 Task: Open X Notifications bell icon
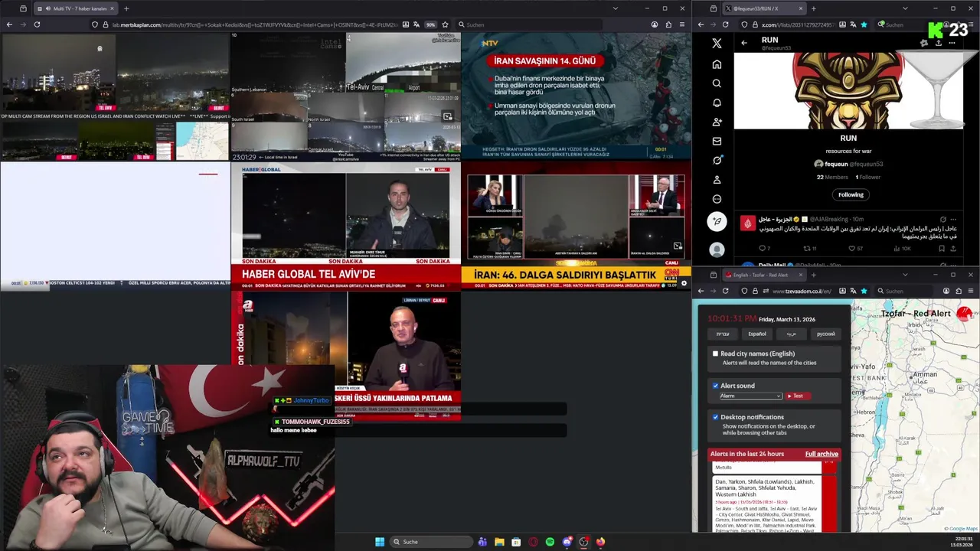click(x=717, y=103)
